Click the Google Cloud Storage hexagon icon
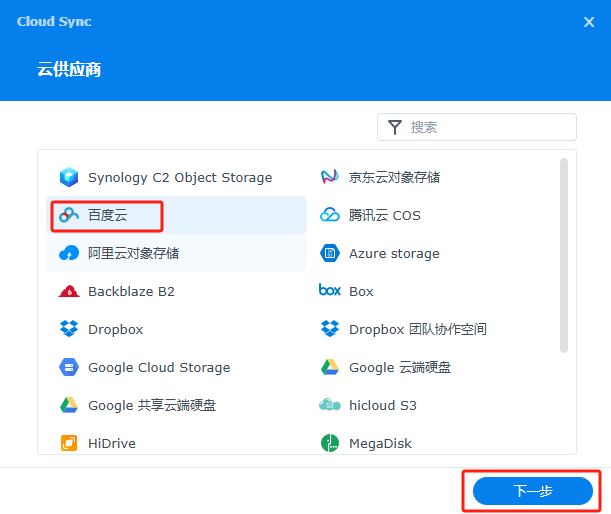The image size is (611, 514). click(69, 367)
